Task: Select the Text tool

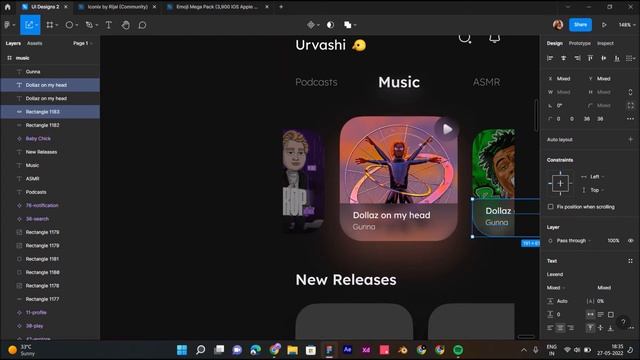Action: click(109, 25)
